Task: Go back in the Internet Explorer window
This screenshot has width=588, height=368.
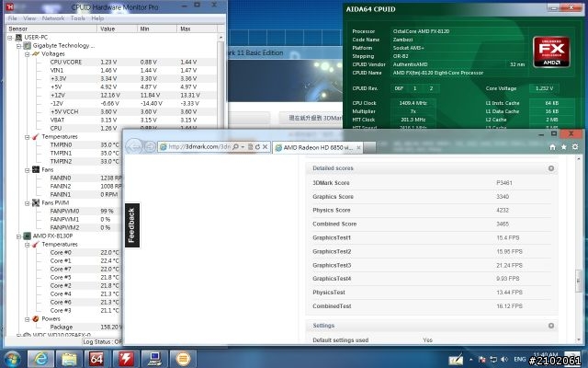Action: click(x=133, y=147)
